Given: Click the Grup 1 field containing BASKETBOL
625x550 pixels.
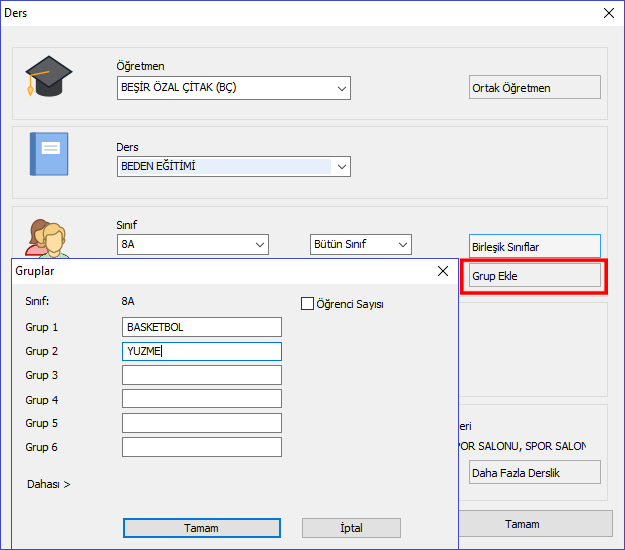Looking at the screenshot, I should [x=202, y=327].
